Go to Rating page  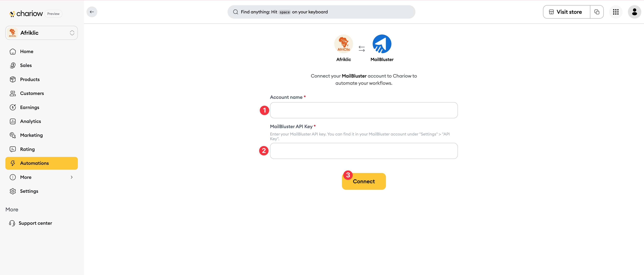tap(41, 149)
